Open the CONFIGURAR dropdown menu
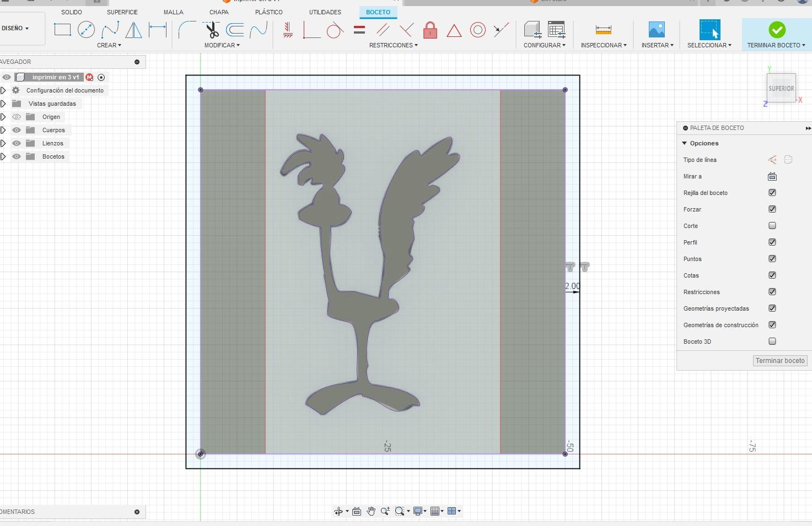812x526 pixels. pyautogui.click(x=545, y=45)
